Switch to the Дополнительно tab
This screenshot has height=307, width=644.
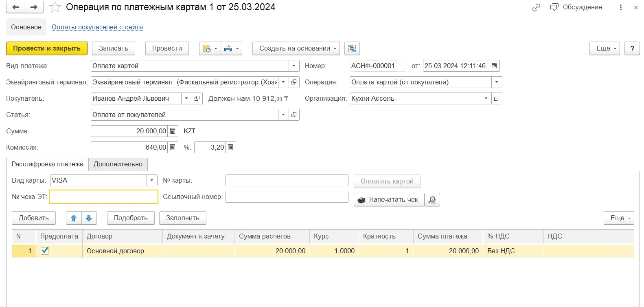click(x=118, y=164)
